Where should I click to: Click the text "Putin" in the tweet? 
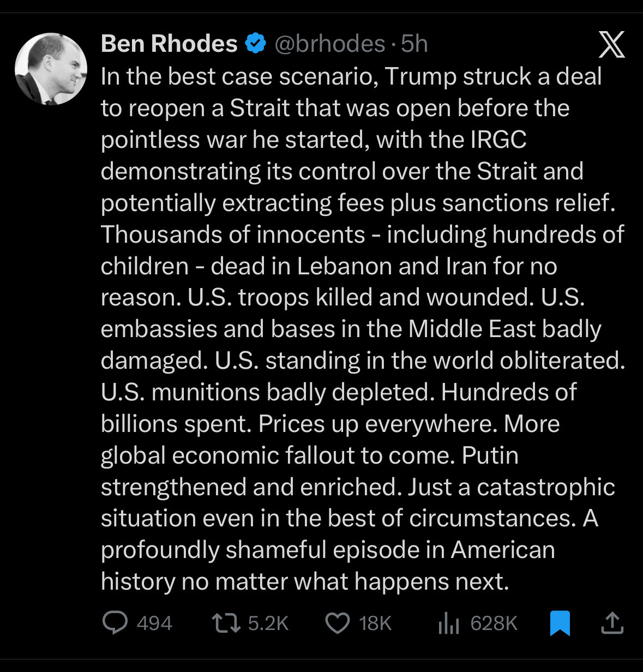pos(490,455)
